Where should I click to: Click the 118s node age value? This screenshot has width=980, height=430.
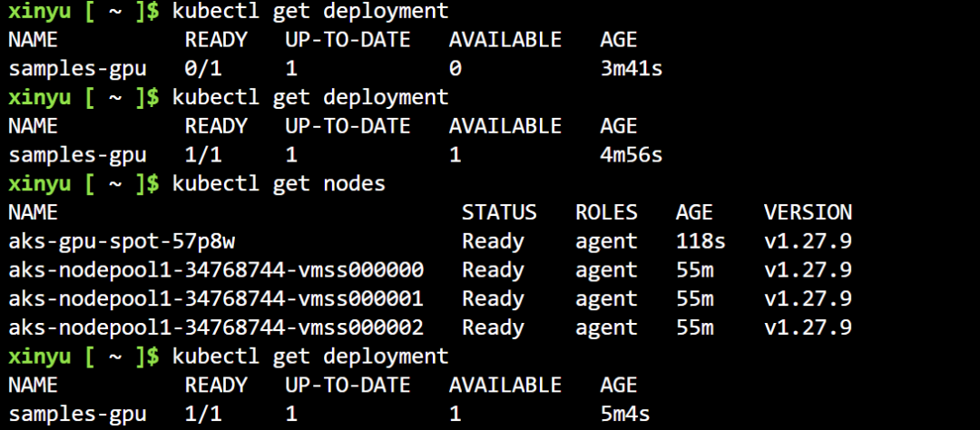tap(701, 241)
